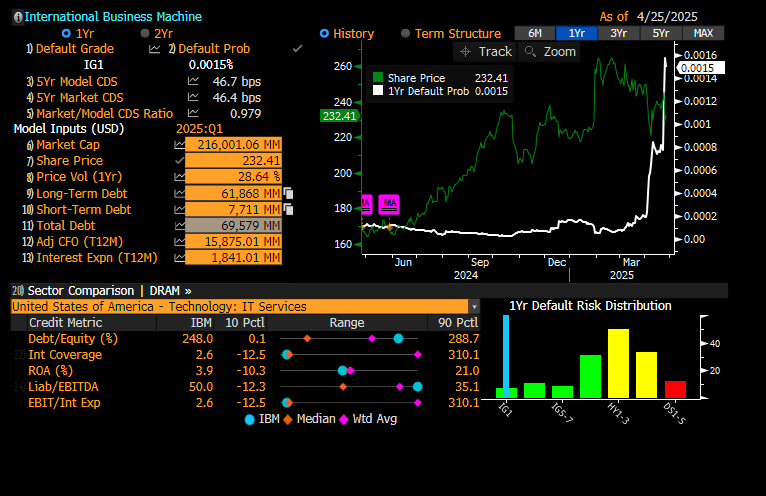Toggle the checkmark beside Default Prob

pyautogui.click(x=297, y=48)
